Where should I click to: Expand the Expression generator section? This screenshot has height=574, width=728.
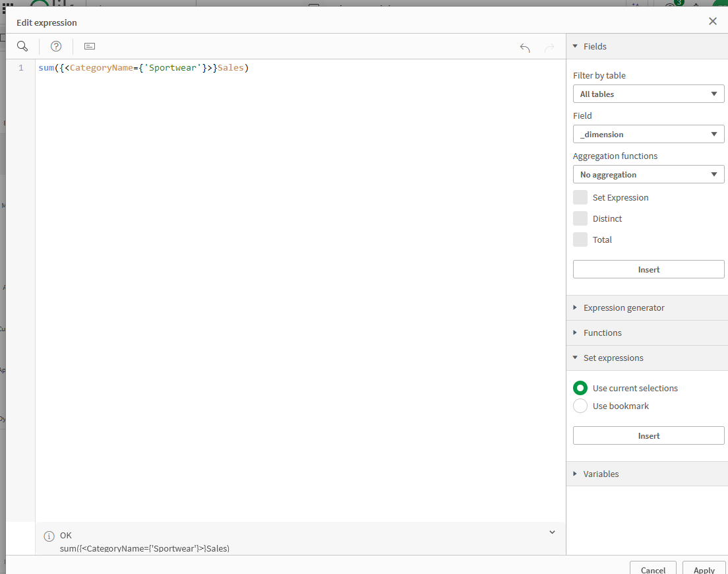point(624,308)
